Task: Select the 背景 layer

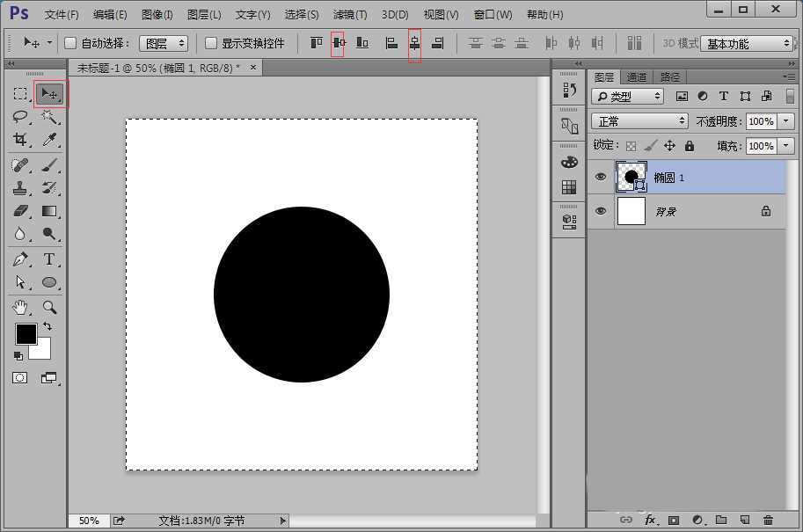Action: point(686,212)
